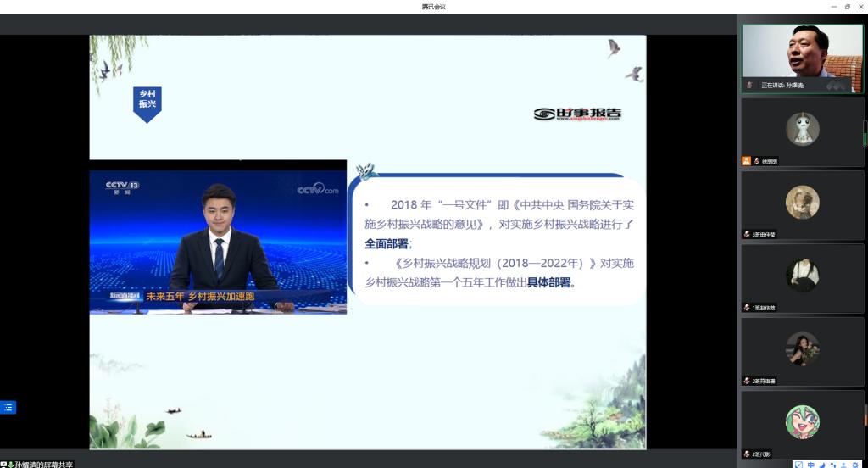Click the person icon in the input method bar
This screenshot has width=868, height=468.
(844, 464)
